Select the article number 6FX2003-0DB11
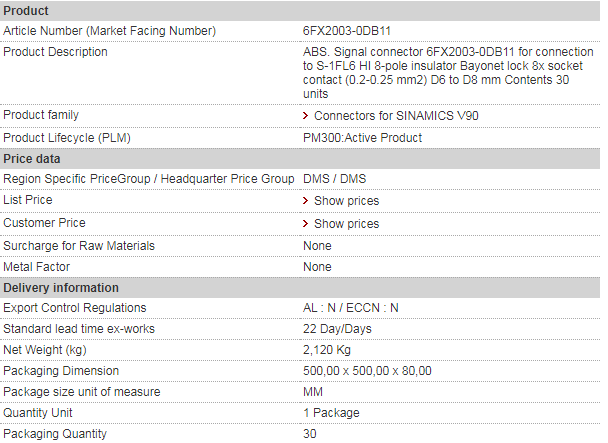The image size is (608, 443). click(x=347, y=31)
